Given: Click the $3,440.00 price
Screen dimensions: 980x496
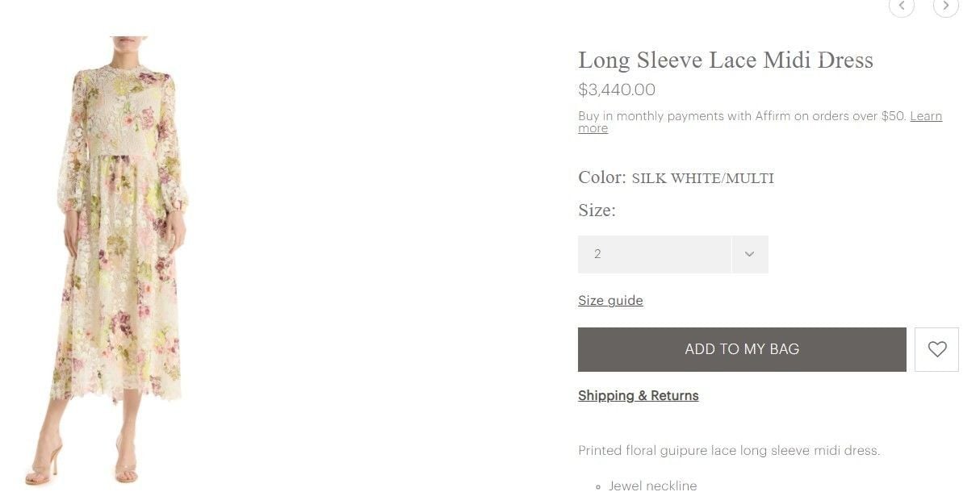Looking at the screenshot, I should [x=617, y=90].
